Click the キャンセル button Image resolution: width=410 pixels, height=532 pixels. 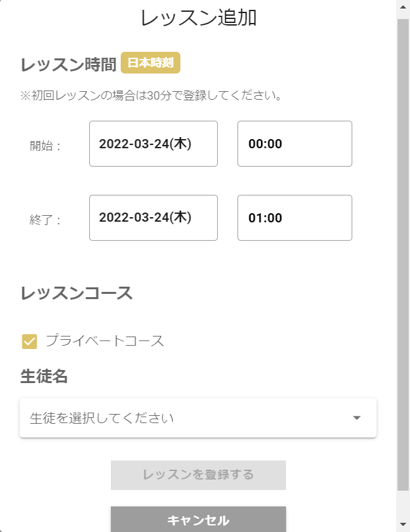click(x=198, y=520)
